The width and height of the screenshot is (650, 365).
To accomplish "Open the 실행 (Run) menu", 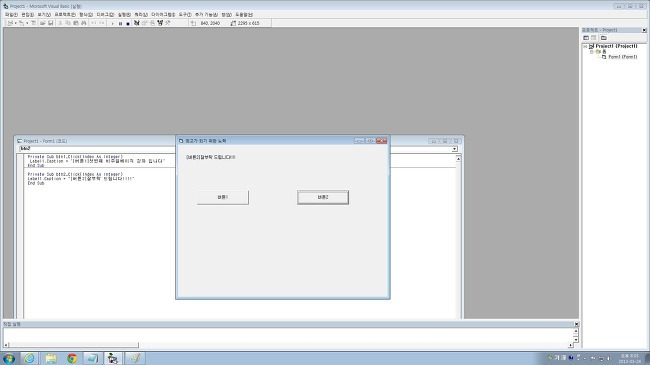I will [x=124, y=15].
